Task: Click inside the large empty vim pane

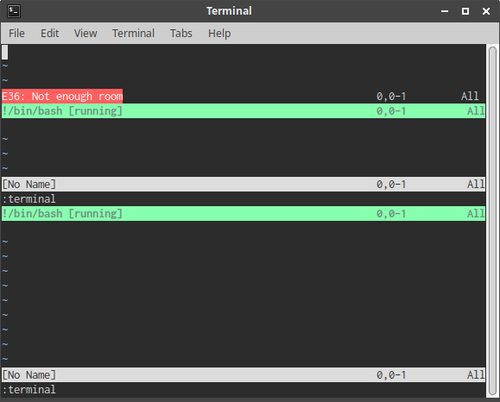Action: point(243,294)
